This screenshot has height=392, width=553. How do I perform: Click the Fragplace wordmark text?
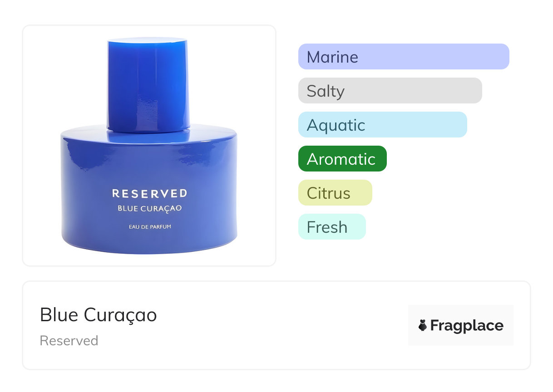pyautogui.click(x=467, y=326)
